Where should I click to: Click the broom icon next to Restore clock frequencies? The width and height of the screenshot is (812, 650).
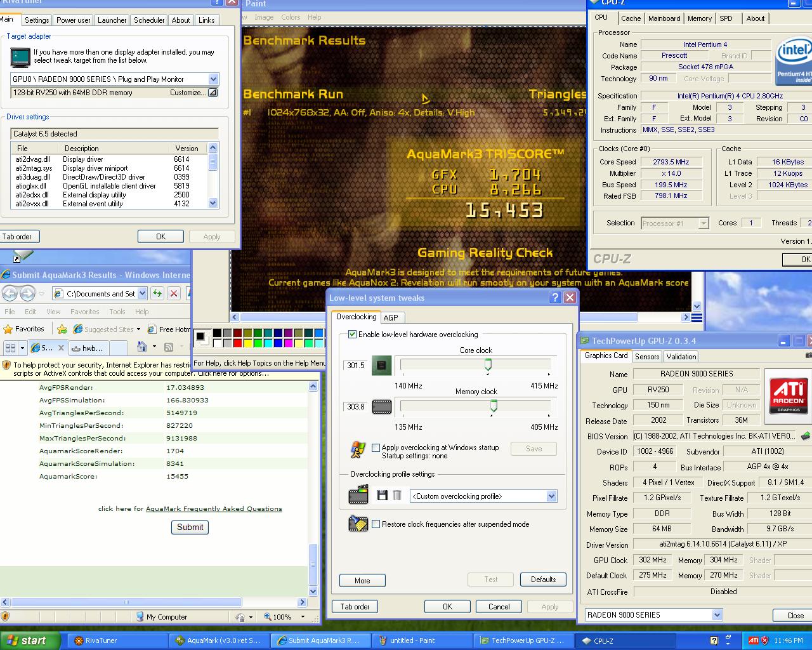click(x=358, y=524)
